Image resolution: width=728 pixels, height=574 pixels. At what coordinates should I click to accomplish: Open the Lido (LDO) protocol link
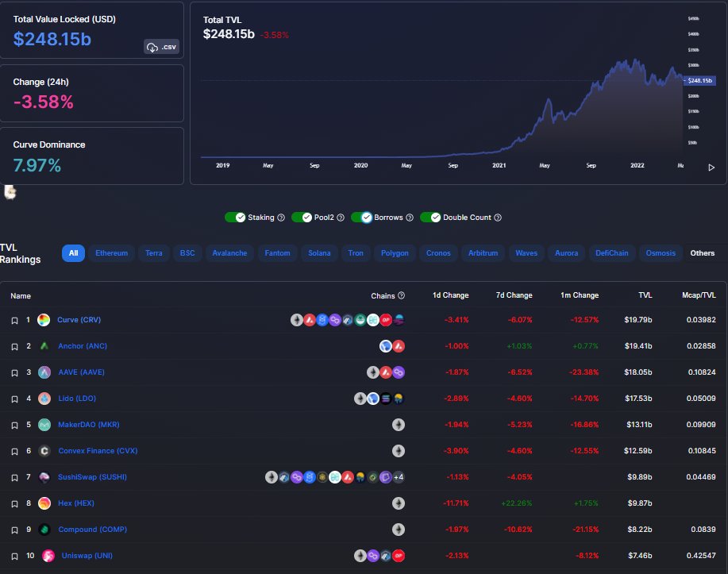(77, 399)
